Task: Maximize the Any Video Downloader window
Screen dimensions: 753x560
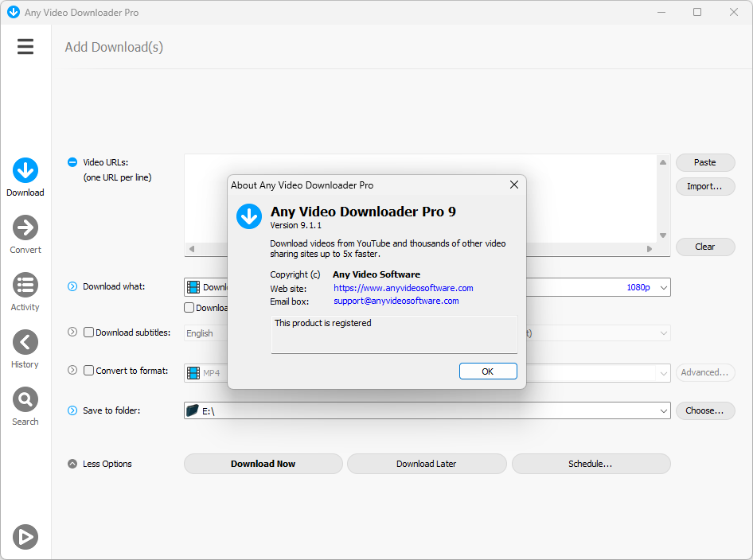Action: click(697, 12)
